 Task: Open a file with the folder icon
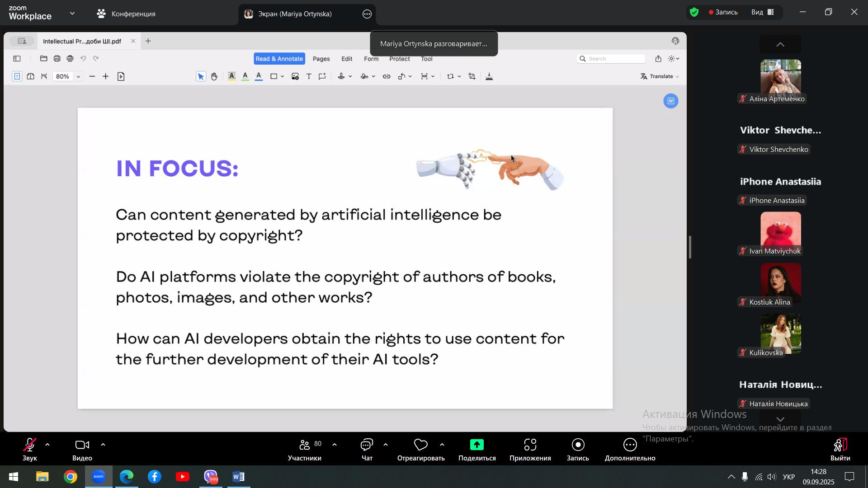(x=44, y=59)
